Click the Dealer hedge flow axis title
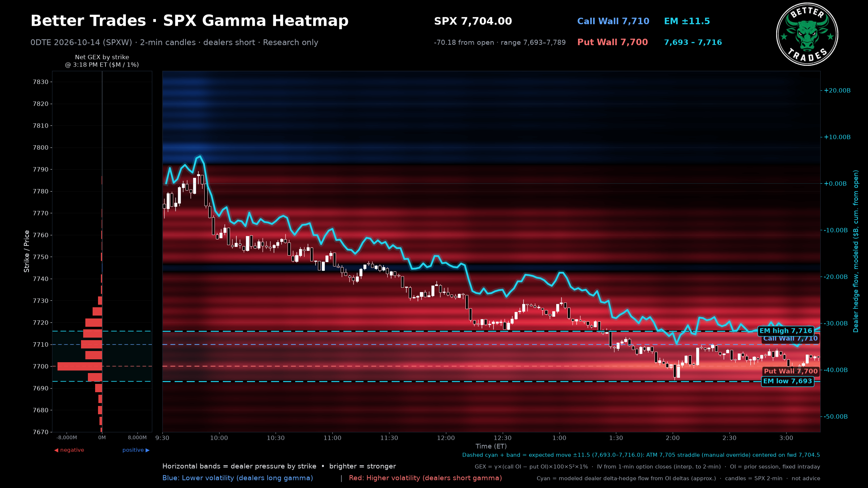The width and height of the screenshot is (868, 488). 856,251
